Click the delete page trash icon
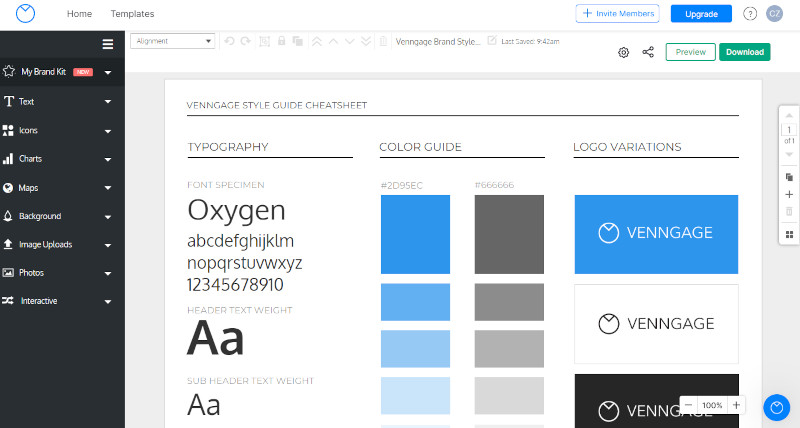The width and height of the screenshot is (800, 428). (x=789, y=211)
